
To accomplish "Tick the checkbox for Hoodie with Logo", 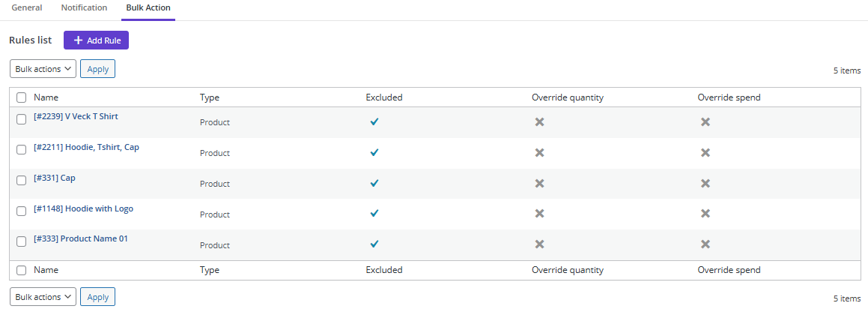I will 22,211.
